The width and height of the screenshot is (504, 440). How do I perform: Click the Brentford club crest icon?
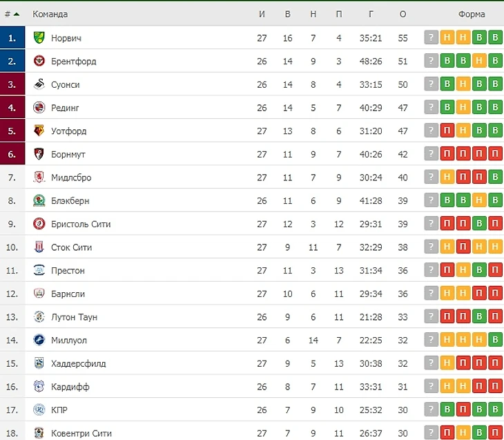point(39,61)
